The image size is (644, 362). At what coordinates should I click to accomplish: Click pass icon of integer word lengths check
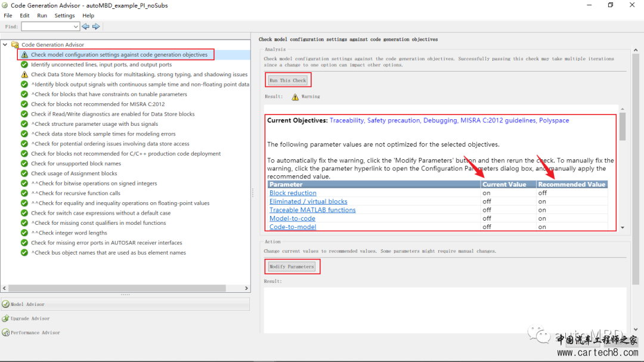coord(24,233)
